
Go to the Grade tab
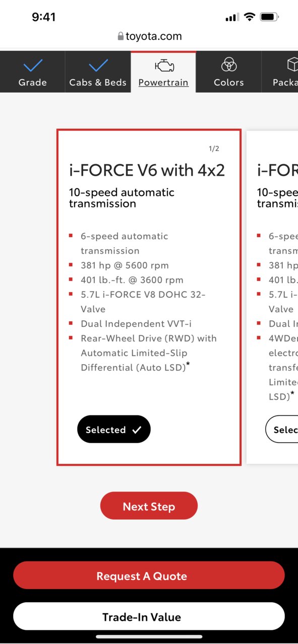click(33, 71)
